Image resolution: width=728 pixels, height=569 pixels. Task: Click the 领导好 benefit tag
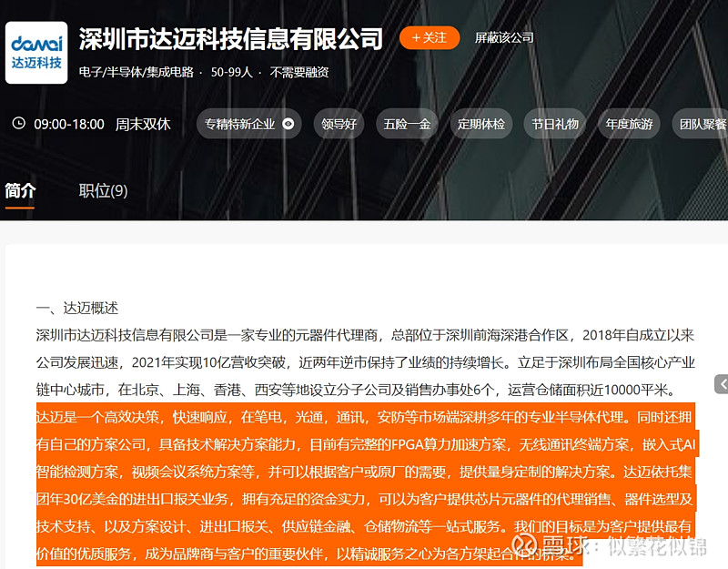339,124
